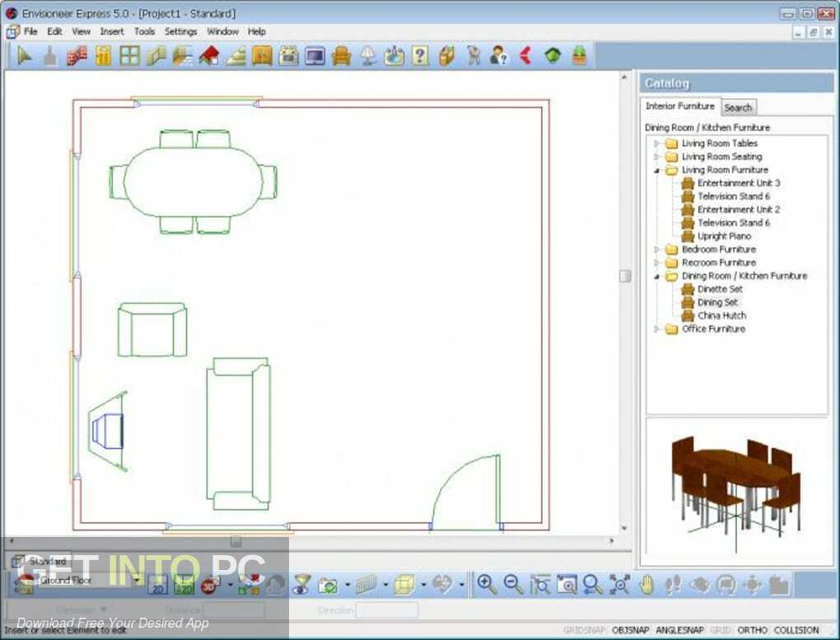Expand the Bedroom Furniture folder

click(656, 250)
